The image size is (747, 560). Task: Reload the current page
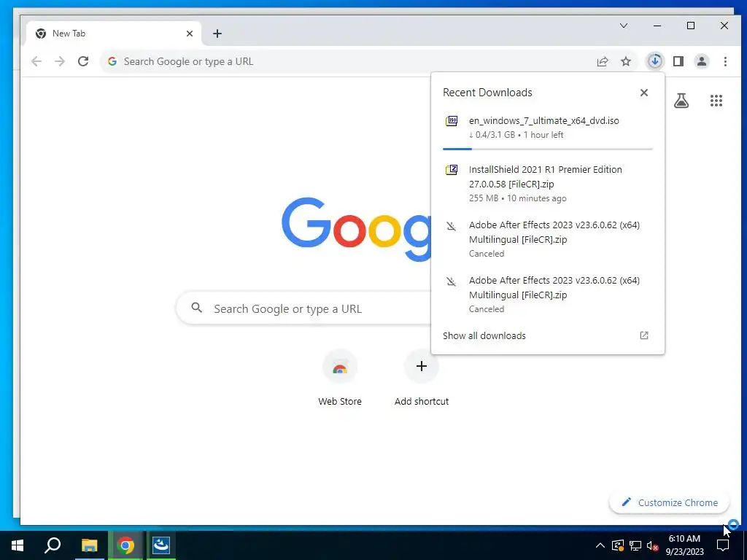tap(83, 61)
